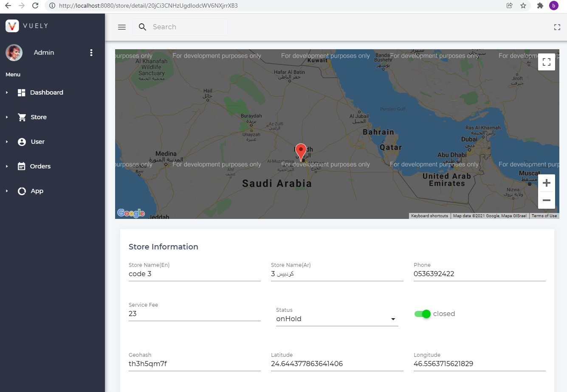Toggle the closed switch off
The height and width of the screenshot is (392, 567).
point(422,314)
